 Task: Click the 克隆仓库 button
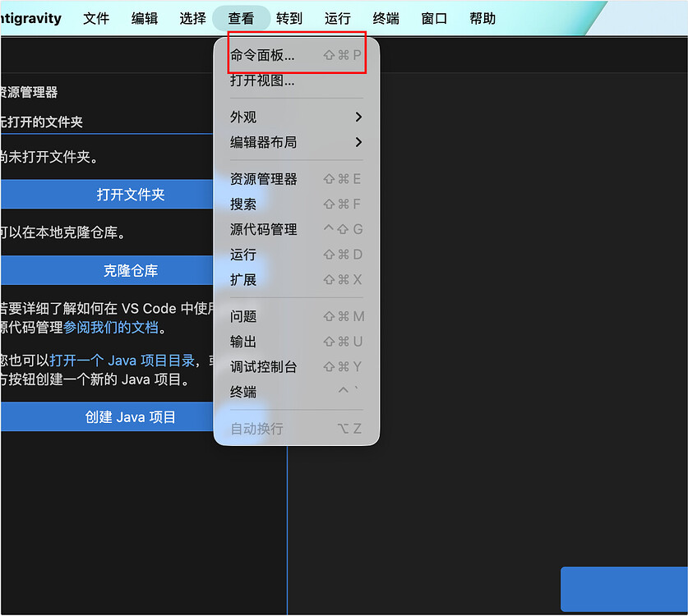(x=107, y=270)
